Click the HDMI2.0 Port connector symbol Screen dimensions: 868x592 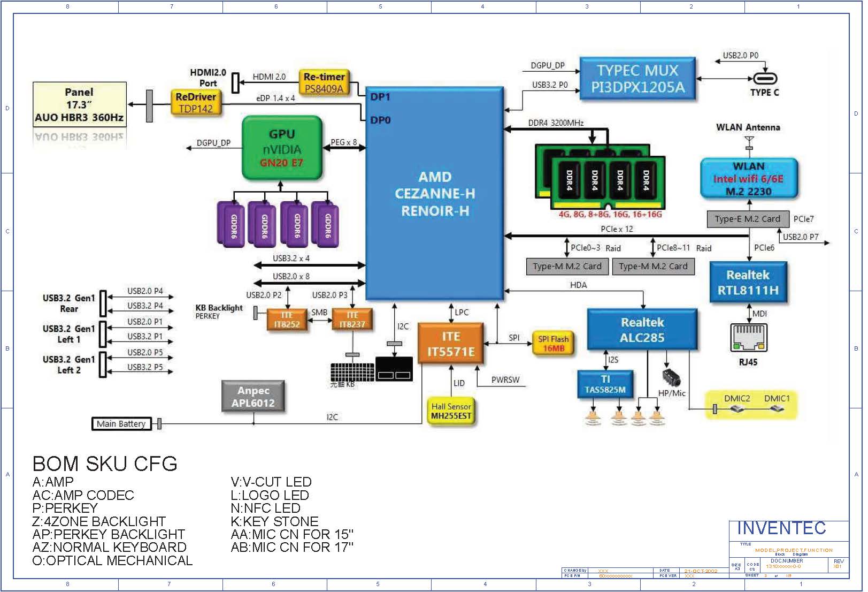click(x=235, y=83)
